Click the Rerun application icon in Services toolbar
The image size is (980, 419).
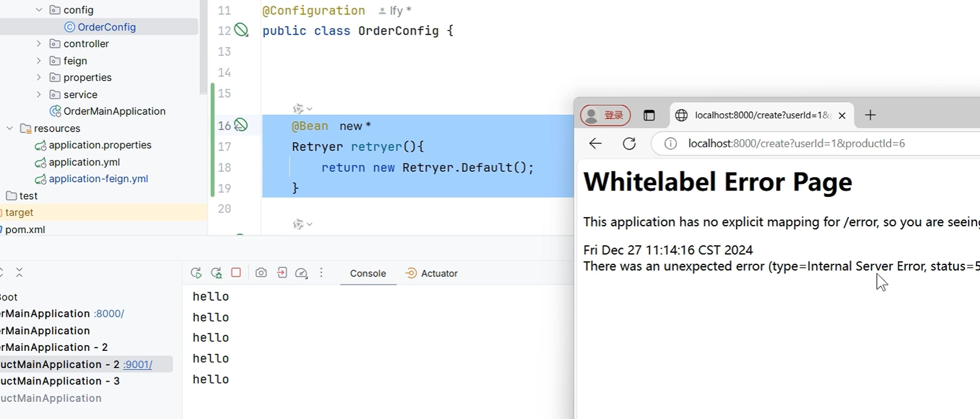pos(196,273)
